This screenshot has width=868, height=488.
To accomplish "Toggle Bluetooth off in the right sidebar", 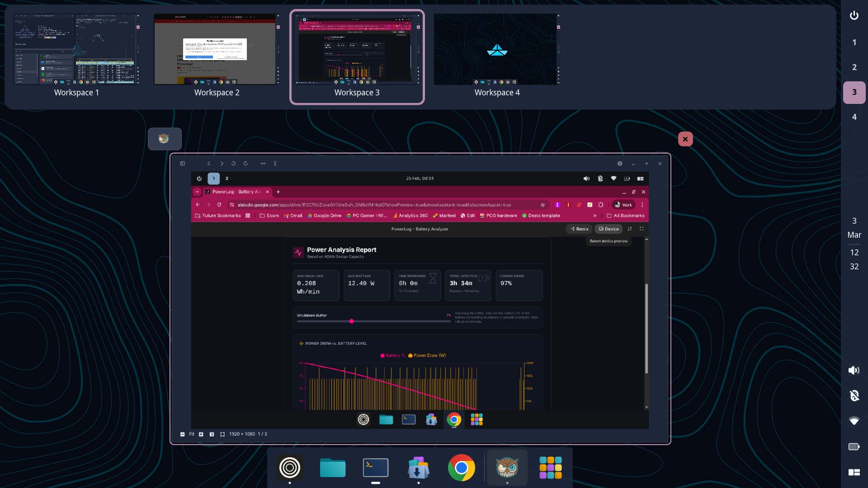I will [854, 395].
